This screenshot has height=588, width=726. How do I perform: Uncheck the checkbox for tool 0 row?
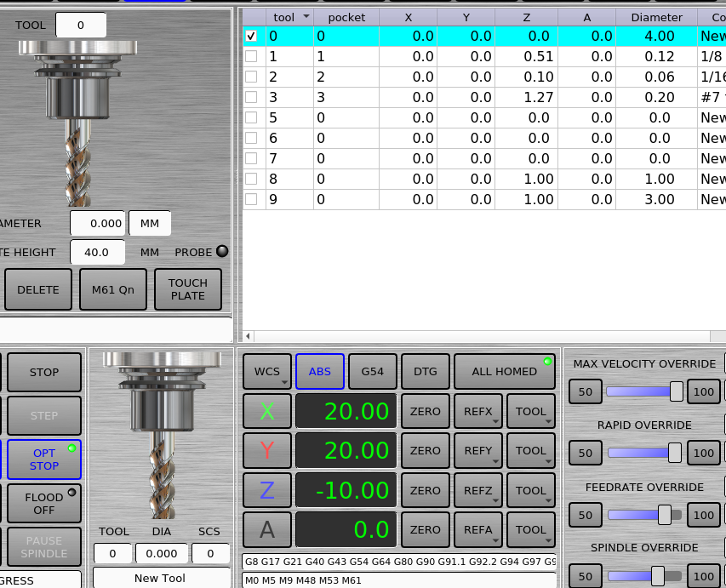251,36
